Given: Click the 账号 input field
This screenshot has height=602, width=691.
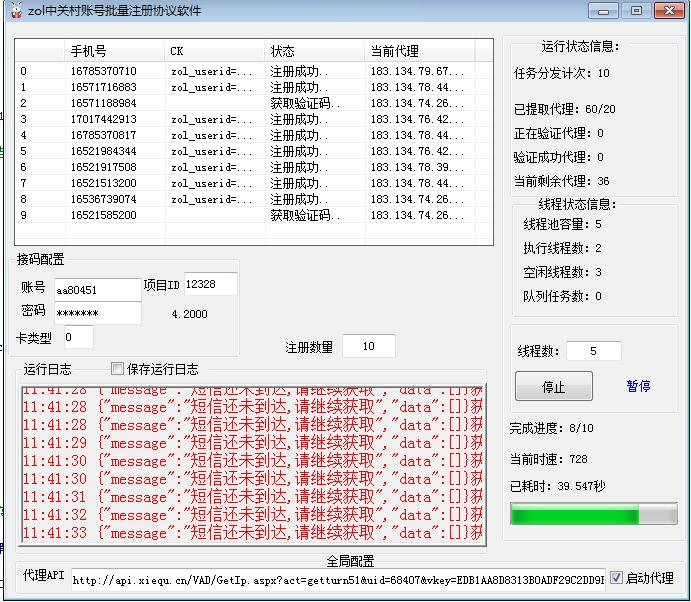Looking at the screenshot, I should pos(96,289).
